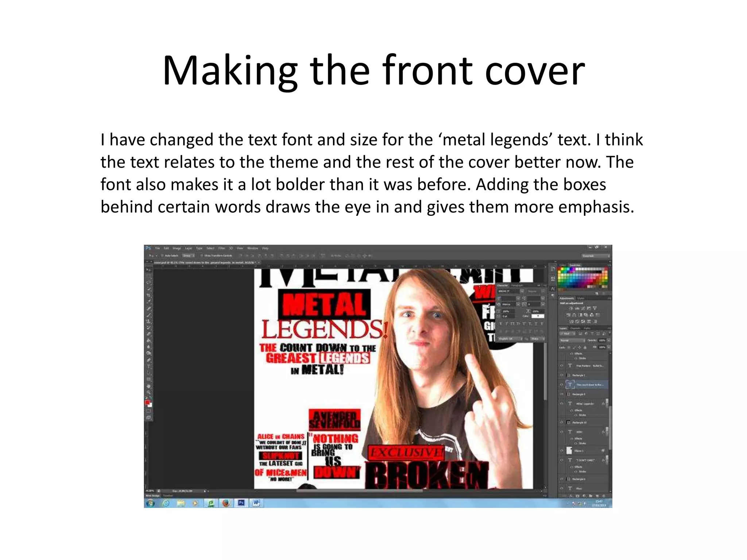Select the Crop tool
This screenshot has width=747, height=560.
(148, 295)
